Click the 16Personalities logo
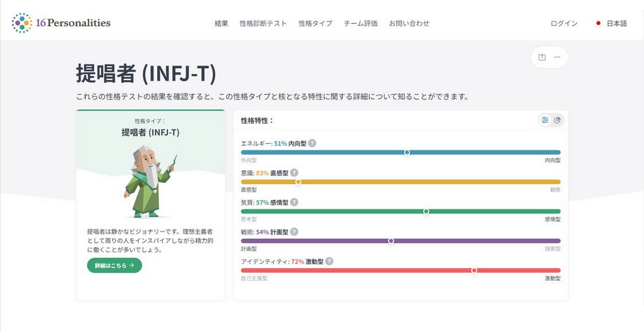644x332 pixels. point(61,23)
